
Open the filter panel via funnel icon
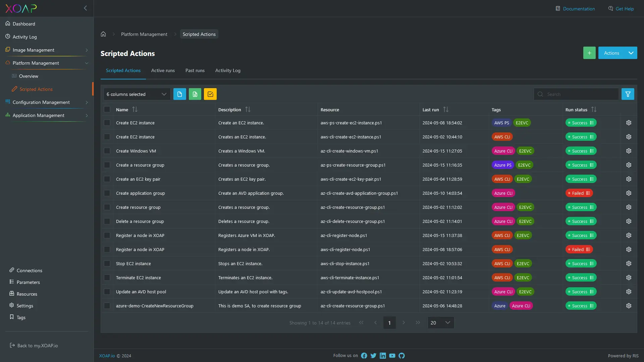pos(628,94)
